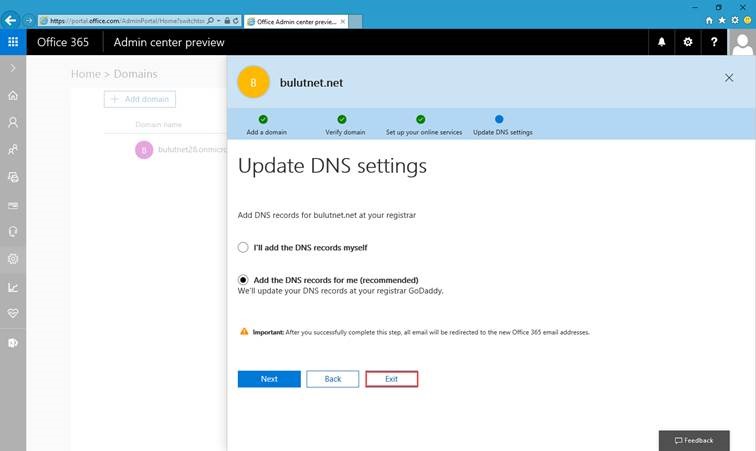
Task: Open the notifications bell
Action: (662, 42)
